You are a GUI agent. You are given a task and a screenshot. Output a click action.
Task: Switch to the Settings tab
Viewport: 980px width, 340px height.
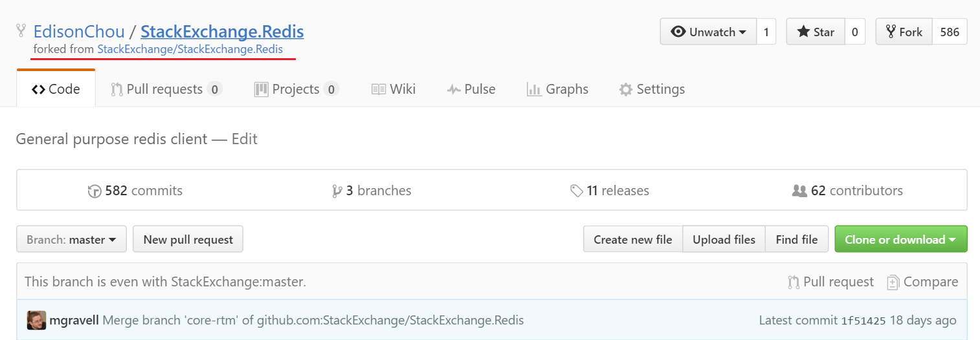tap(652, 89)
